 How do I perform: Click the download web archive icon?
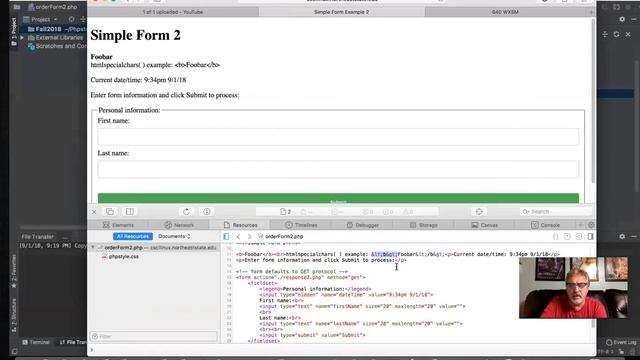207,211
